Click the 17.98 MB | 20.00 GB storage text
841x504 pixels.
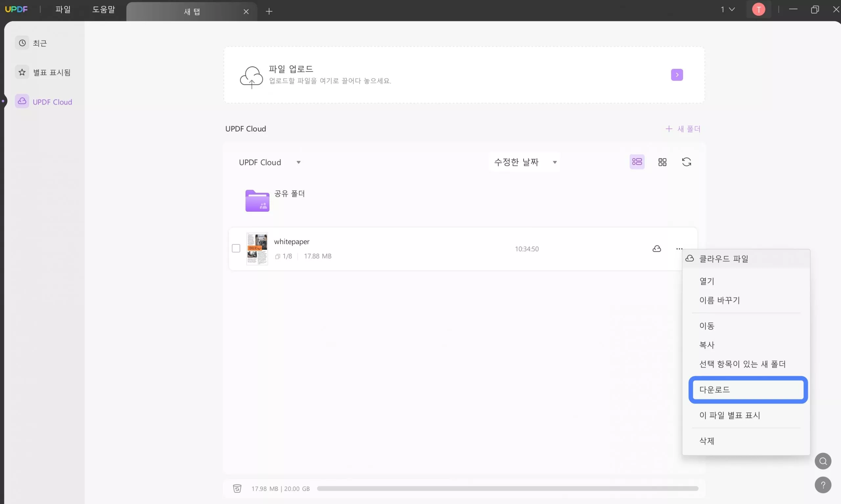tap(280, 489)
